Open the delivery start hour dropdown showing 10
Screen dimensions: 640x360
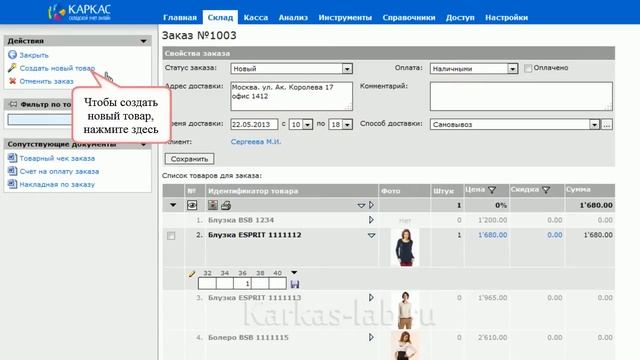pos(308,124)
